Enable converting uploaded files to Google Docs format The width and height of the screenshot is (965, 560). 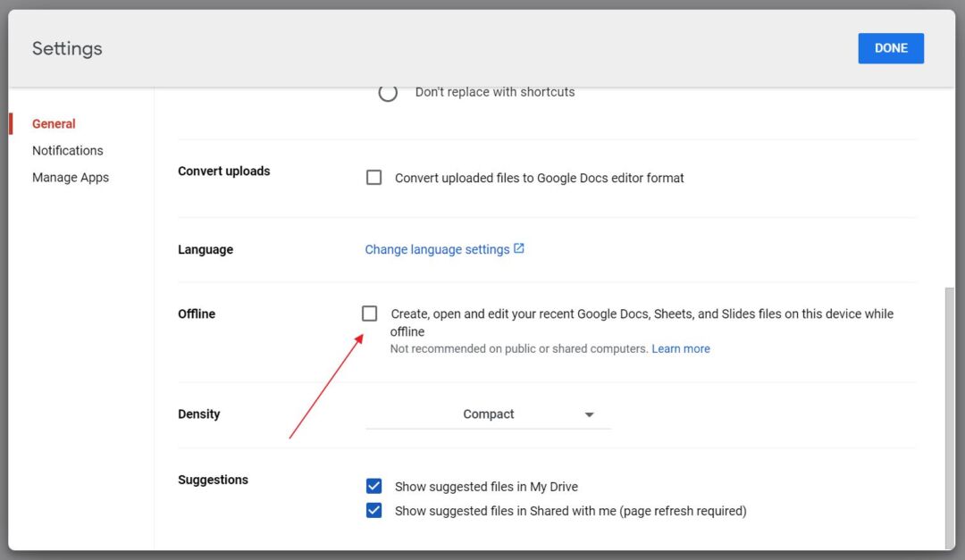tap(373, 177)
